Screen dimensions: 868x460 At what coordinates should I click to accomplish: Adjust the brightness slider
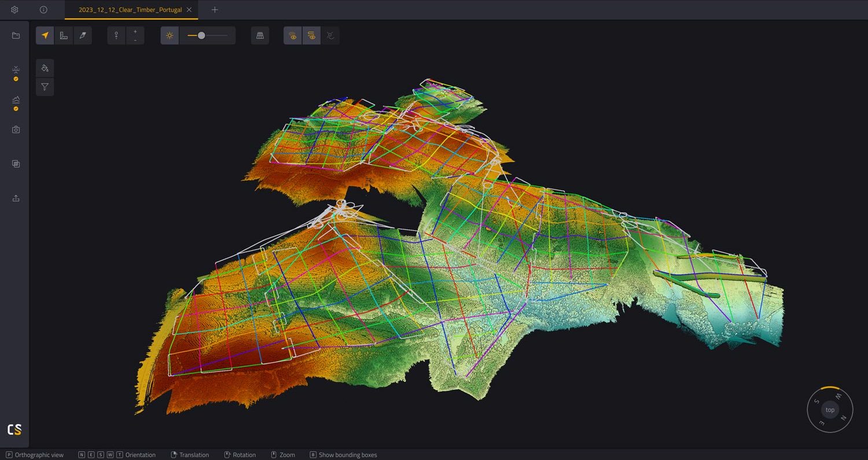pyautogui.click(x=201, y=35)
